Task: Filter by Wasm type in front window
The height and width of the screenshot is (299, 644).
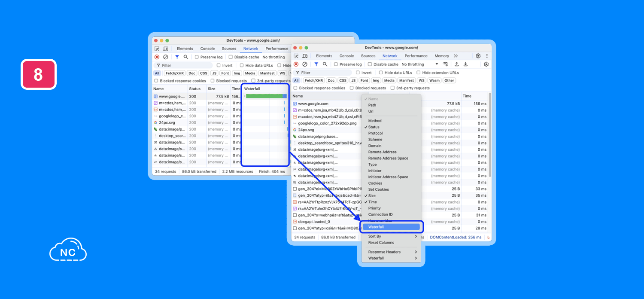Action: click(x=434, y=80)
